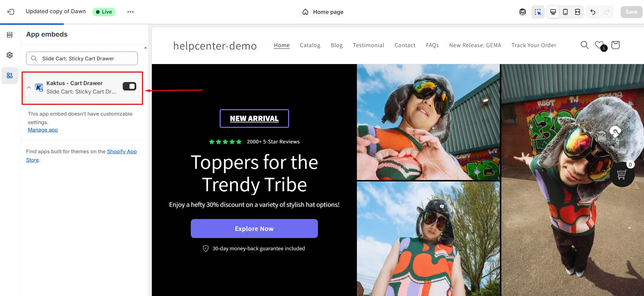
Task: Open the three-dot more actions menu
Action: point(130,12)
